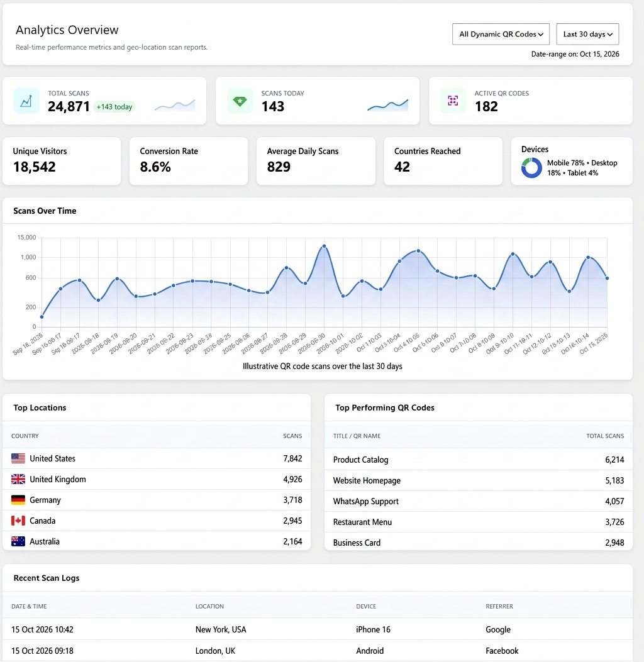Open the All Dynamic QR Codes dropdown
Viewport: 644px width, 662px height.
501,34
